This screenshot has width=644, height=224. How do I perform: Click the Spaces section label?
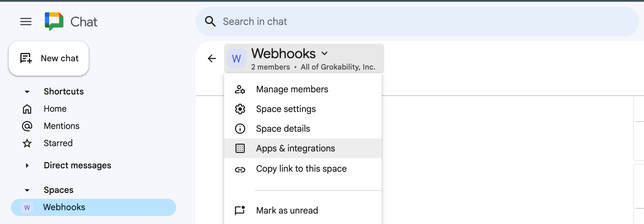(58, 190)
